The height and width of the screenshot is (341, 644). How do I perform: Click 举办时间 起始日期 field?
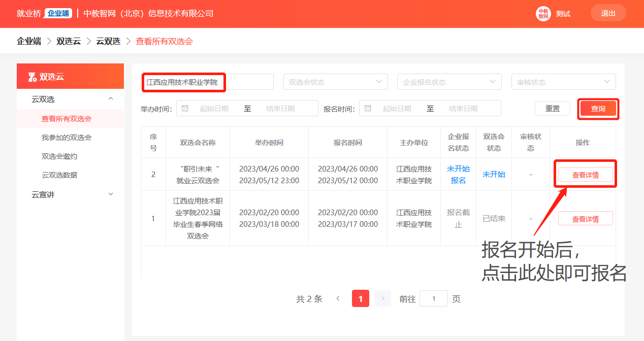pyautogui.click(x=214, y=109)
